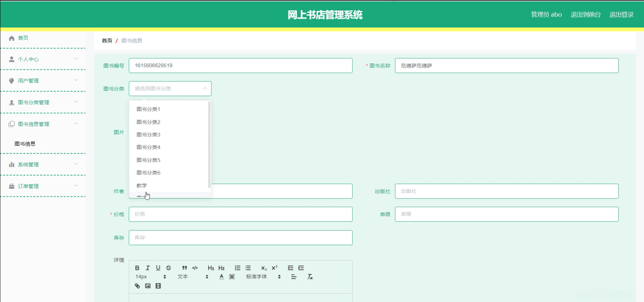This screenshot has height=302, width=644.
Task: Click into the 库存 input field
Action: tap(241, 237)
